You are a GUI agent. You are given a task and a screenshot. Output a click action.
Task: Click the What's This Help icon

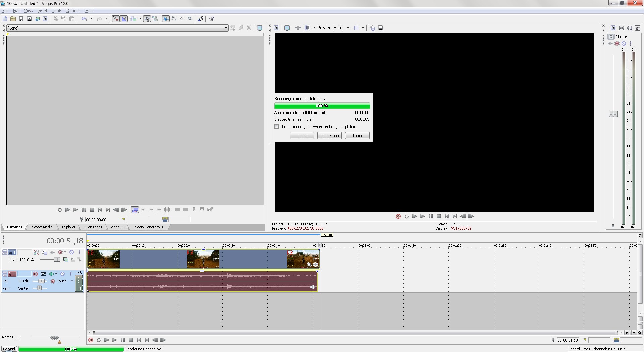coord(211,19)
